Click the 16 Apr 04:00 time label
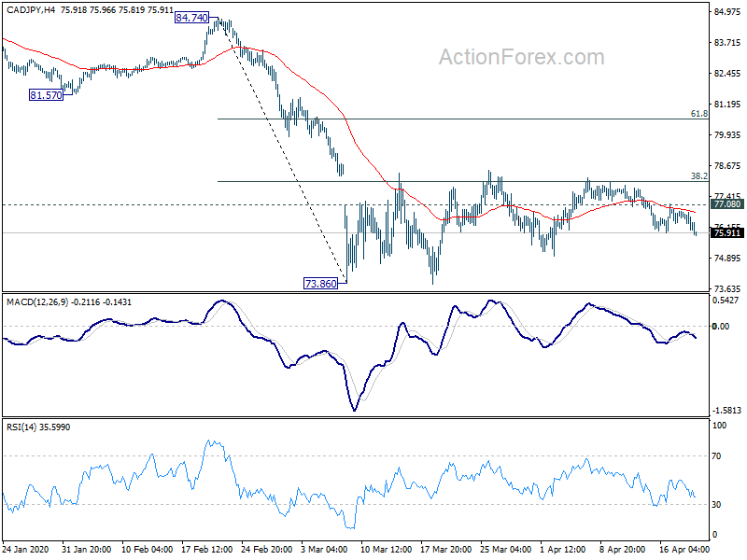This screenshot has width=747, height=560. (684, 549)
